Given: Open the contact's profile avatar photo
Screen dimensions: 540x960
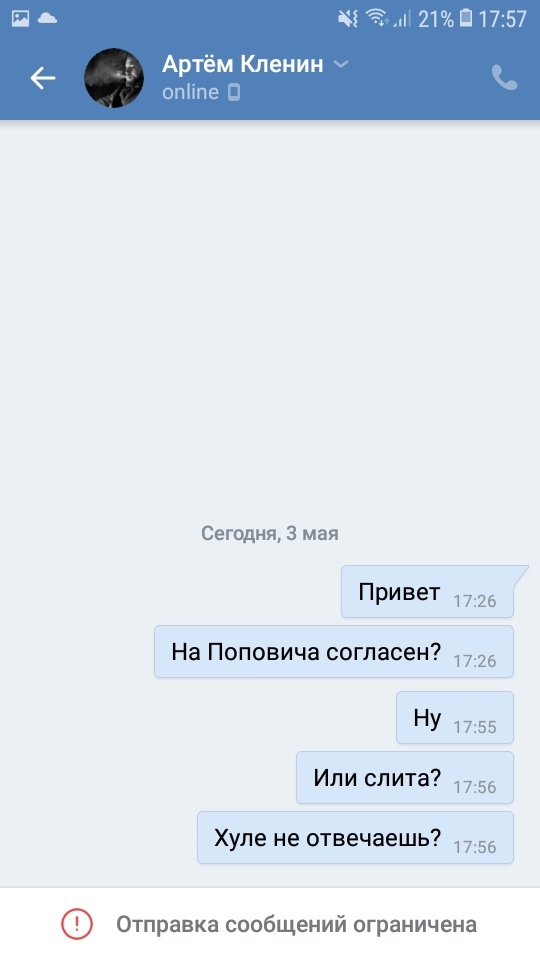Looking at the screenshot, I should click(x=114, y=78).
